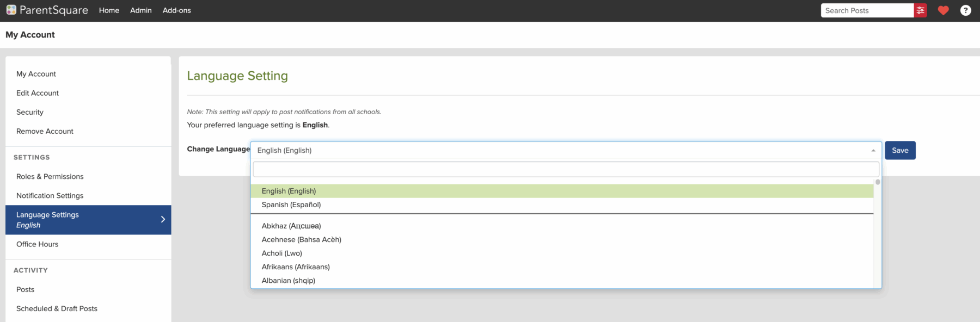This screenshot has width=980, height=322.
Task: Open Scheduled & Draft Posts
Action: [57, 308]
